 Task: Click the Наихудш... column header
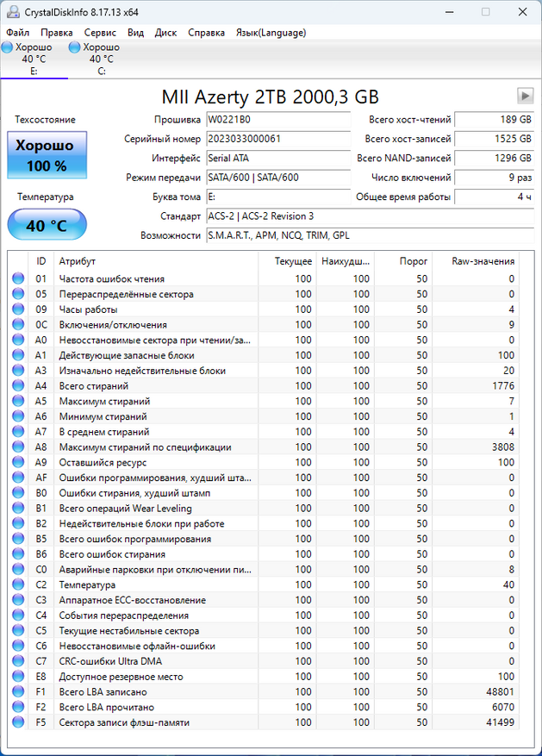(346, 261)
